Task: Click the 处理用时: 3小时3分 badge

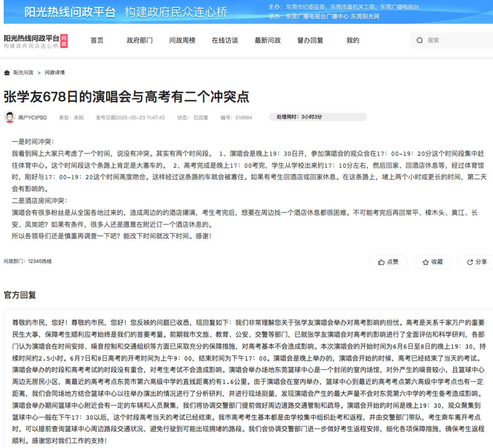Action: tap(318, 117)
